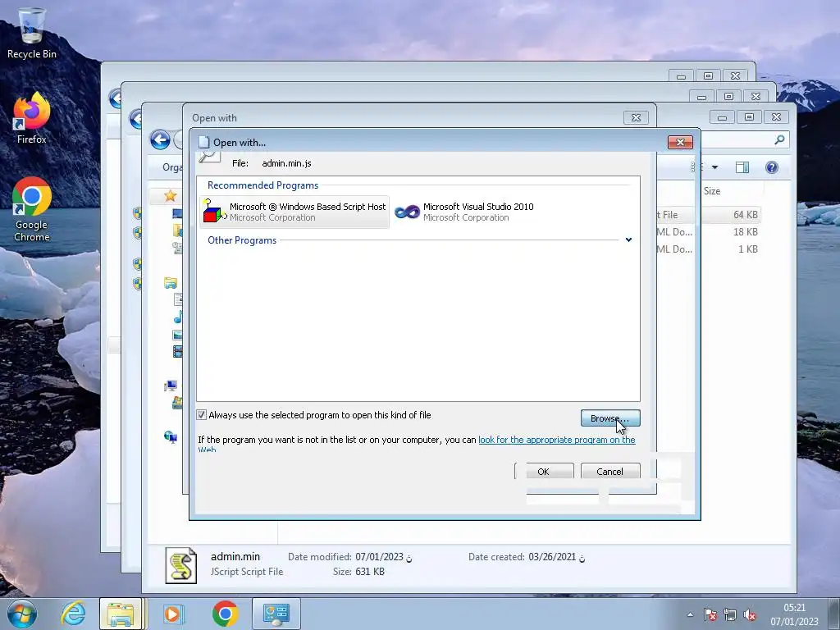This screenshot has width=840, height=630.
Task: Open the network tray icon
Action: pos(729,614)
